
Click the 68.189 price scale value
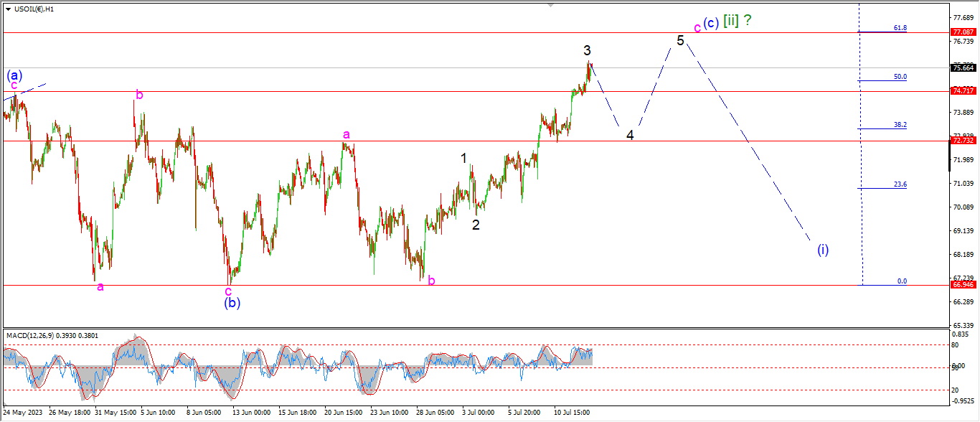pyautogui.click(x=962, y=254)
